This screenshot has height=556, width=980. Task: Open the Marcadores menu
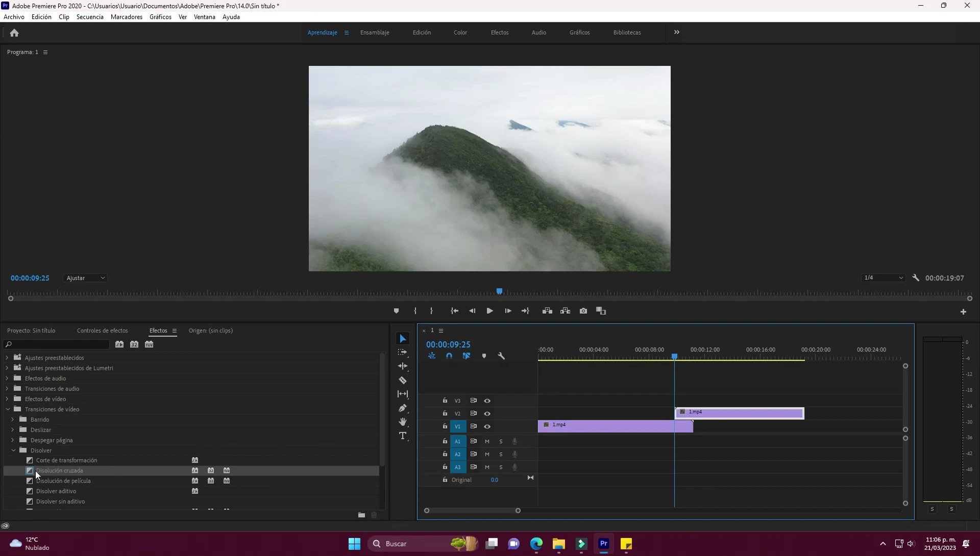tap(127, 17)
